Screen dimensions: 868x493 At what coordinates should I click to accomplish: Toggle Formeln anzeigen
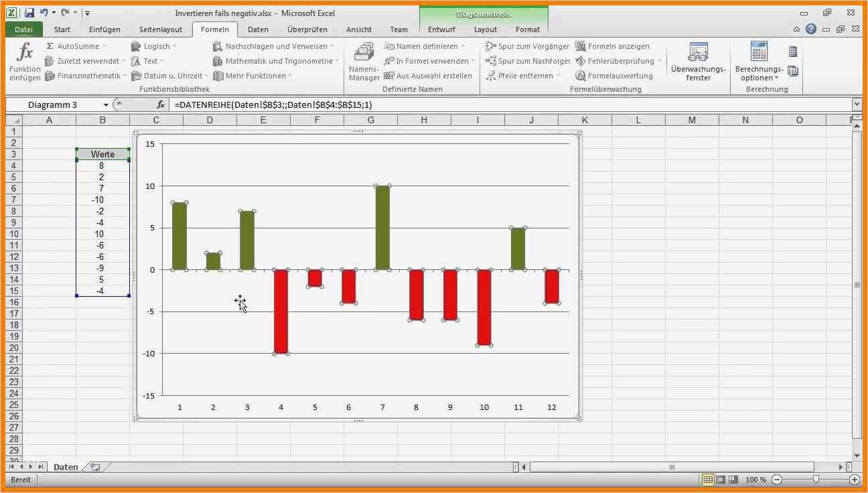[613, 46]
